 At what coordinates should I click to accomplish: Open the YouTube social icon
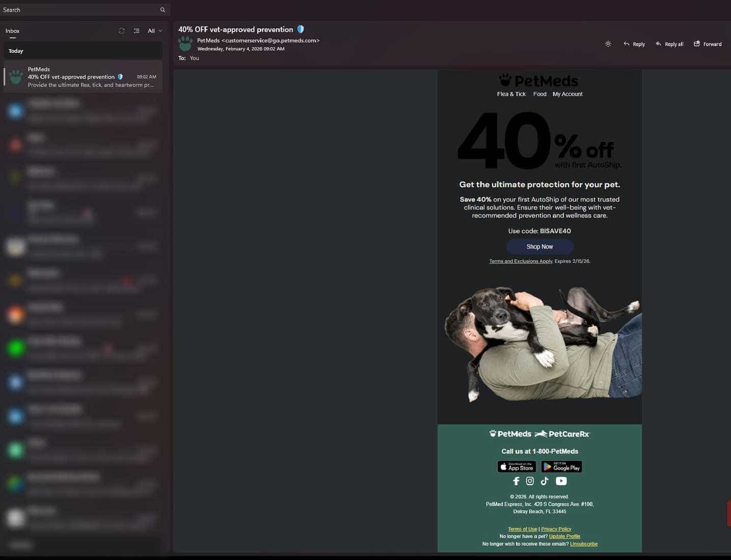[x=561, y=481]
